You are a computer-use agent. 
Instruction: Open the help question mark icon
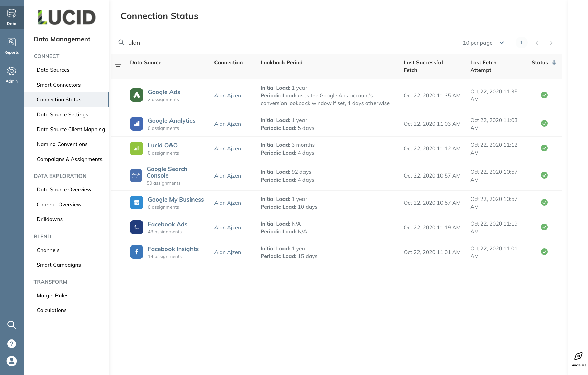coord(12,344)
